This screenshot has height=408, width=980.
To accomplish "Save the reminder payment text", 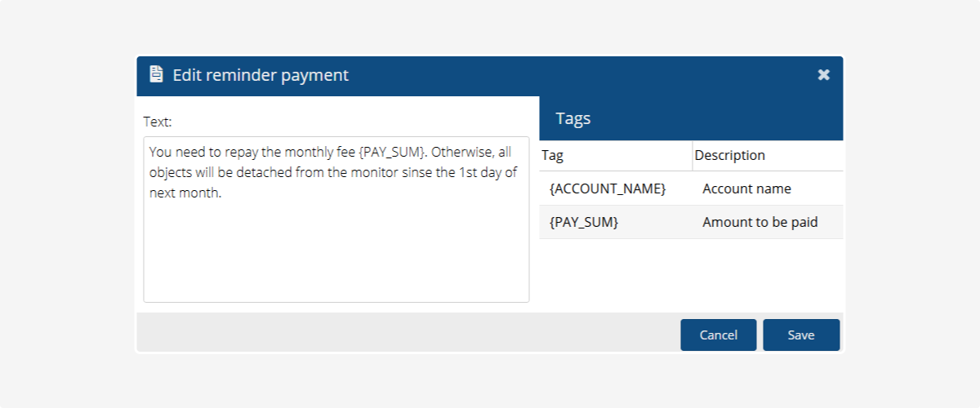I will point(800,335).
